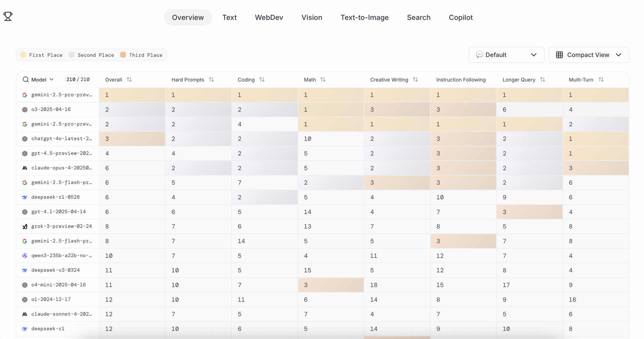Click the Multi-Turn header label

pos(581,80)
